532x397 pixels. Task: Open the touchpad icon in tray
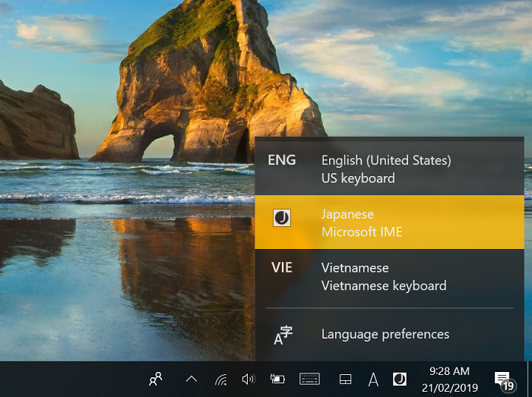[345, 379]
